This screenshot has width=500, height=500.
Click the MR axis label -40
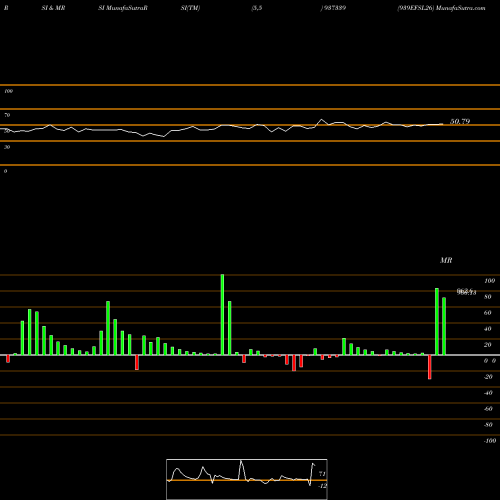[488, 393]
